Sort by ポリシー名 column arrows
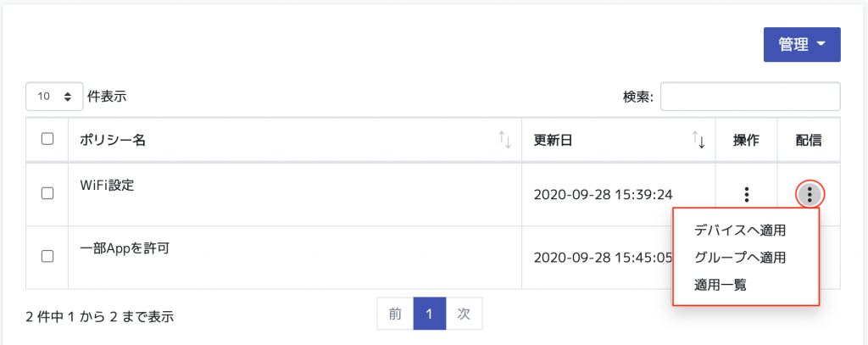Image resolution: width=868 pixels, height=345 pixels. pyautogui.click(x=504, y=140)
